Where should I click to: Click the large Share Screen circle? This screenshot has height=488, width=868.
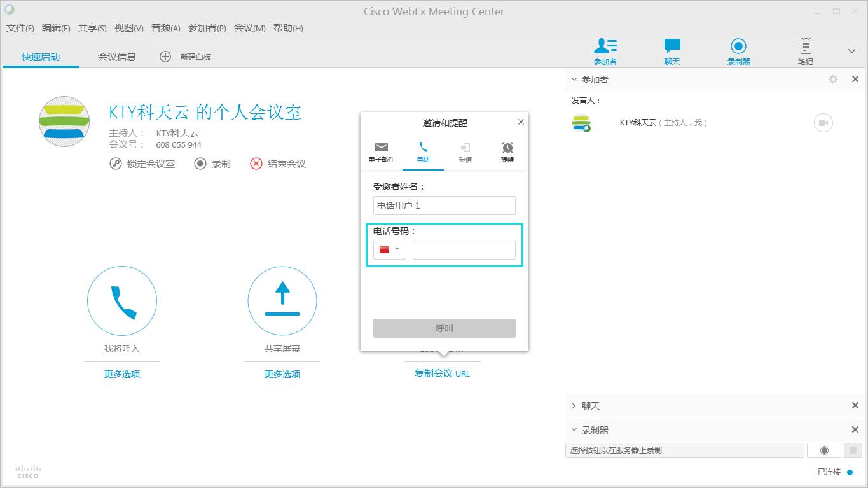coord(282,301)
